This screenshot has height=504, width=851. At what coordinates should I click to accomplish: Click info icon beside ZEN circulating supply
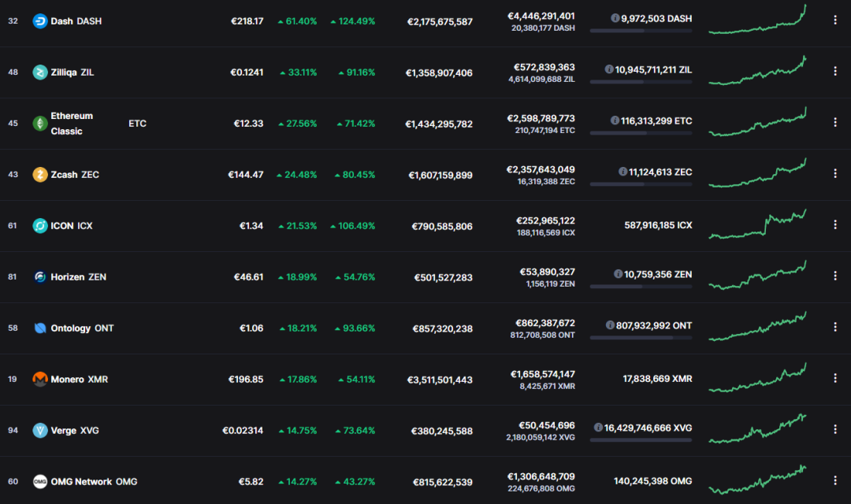click(x=619, y=274)
